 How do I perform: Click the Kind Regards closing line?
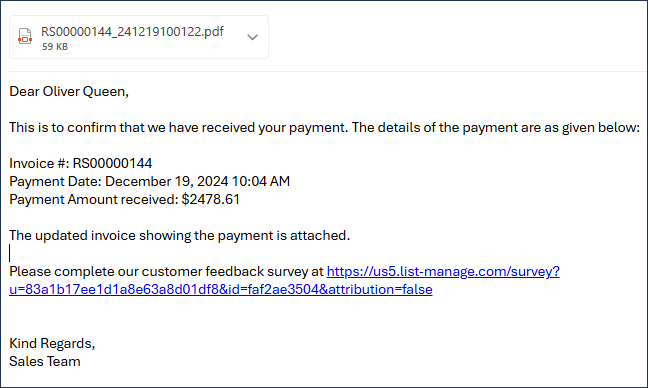[x=52, y=343]
